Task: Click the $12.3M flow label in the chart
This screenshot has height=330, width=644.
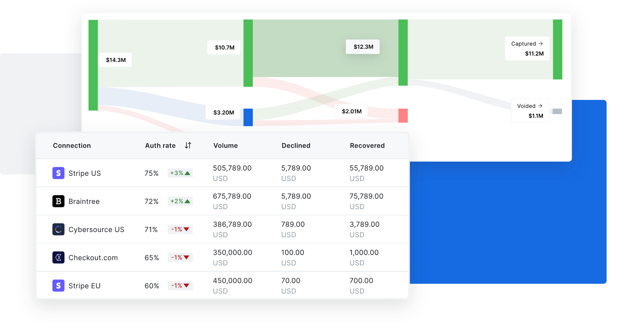Action: click(363, 47)
